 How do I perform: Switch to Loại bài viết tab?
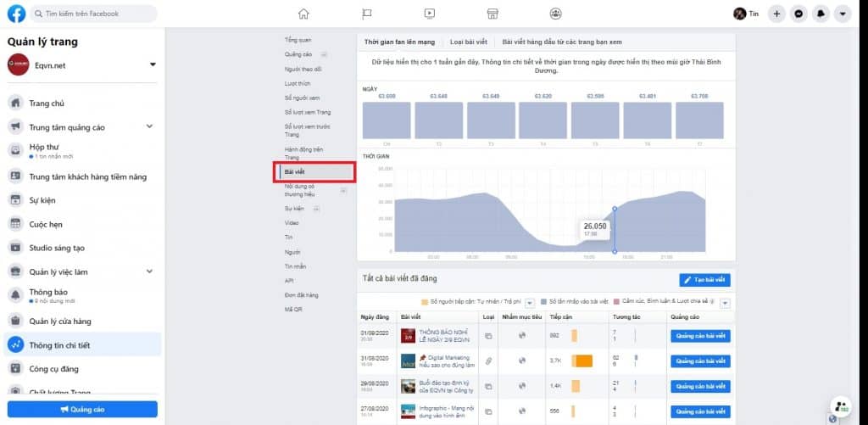[468, 42]
